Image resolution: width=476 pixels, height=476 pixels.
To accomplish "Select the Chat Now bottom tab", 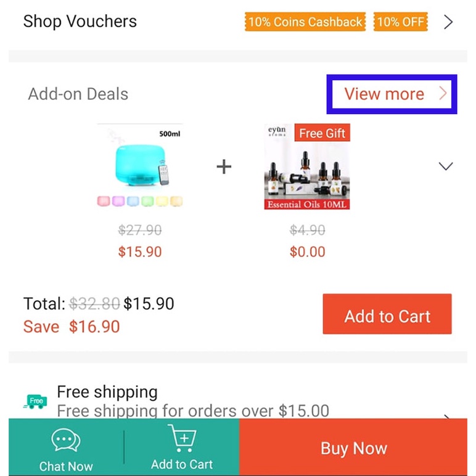I will 66,447.
